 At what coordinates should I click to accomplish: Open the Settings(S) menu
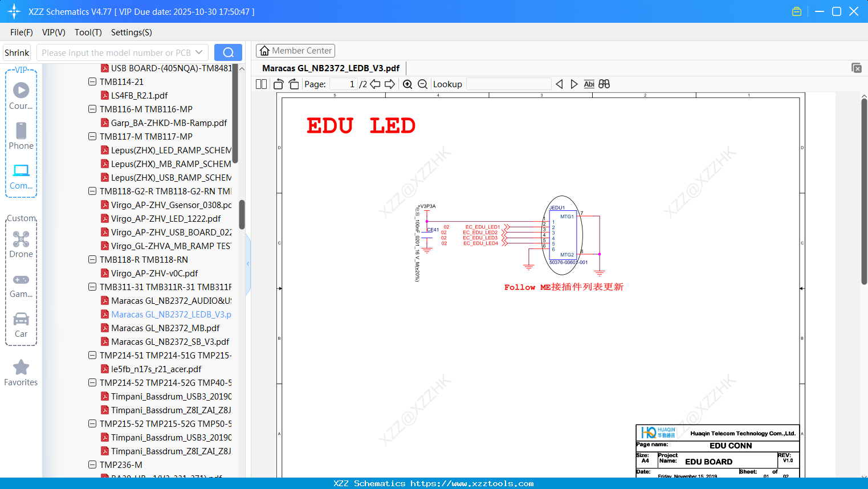tap(132, 32)
